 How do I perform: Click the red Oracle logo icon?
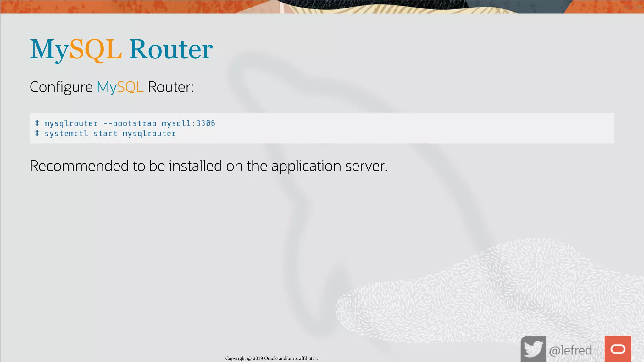coord(618,349)
